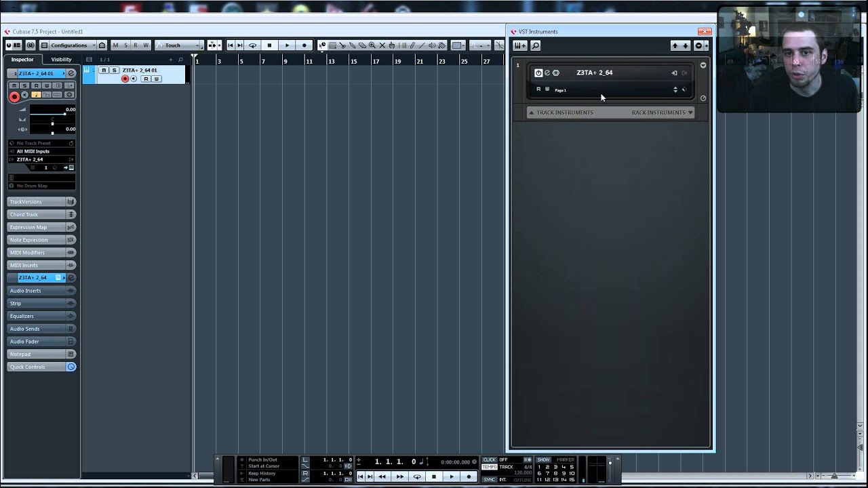Select the Time Warp tool
Image resolution: width=868 pixels, height=488 pixels.
pyautogui.click(x=402, y=45)
